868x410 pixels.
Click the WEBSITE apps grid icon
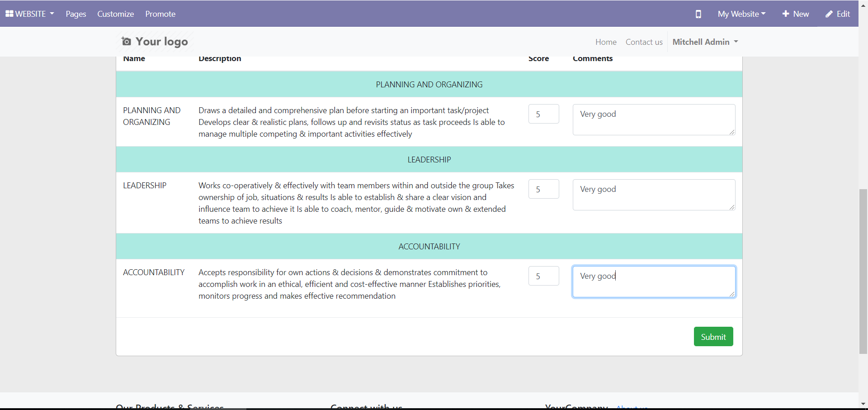(x=9, y=14)
